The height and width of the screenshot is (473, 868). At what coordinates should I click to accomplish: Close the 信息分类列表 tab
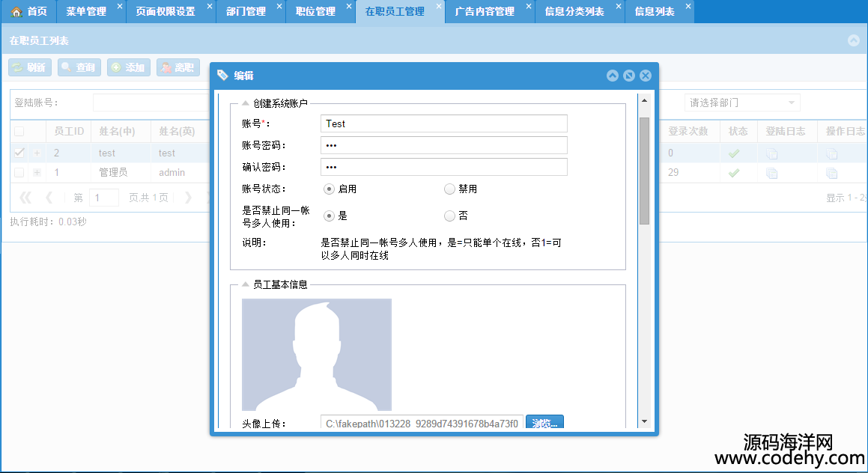click(x=619, y=6)
